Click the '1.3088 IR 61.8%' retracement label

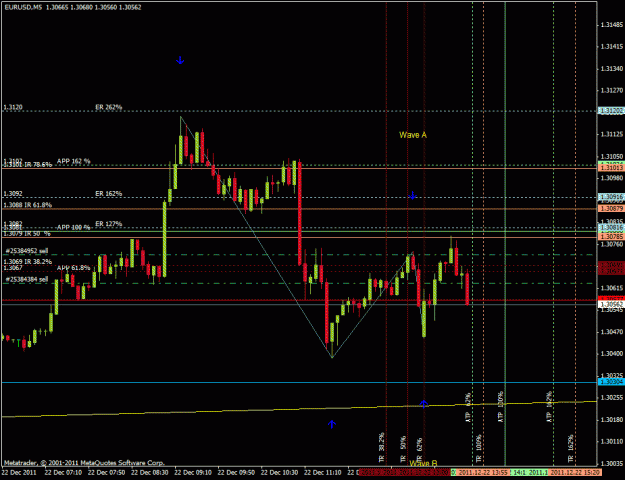point(28,205)
